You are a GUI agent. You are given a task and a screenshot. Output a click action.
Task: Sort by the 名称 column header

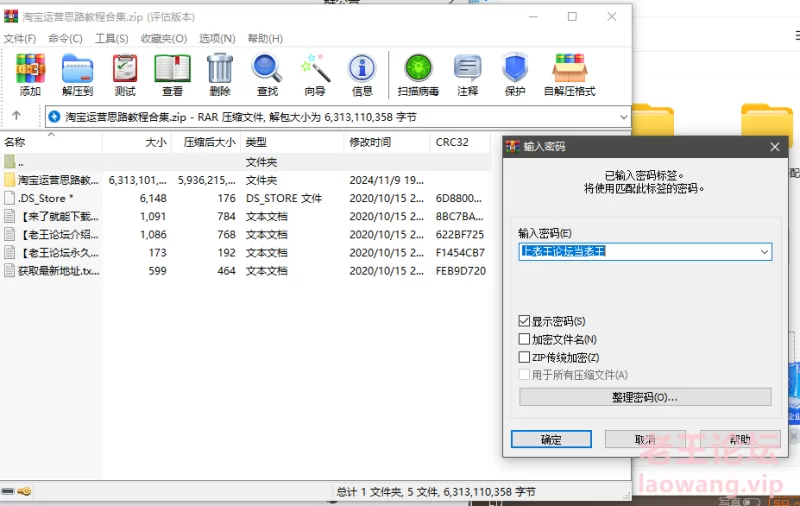coord(51,142)
